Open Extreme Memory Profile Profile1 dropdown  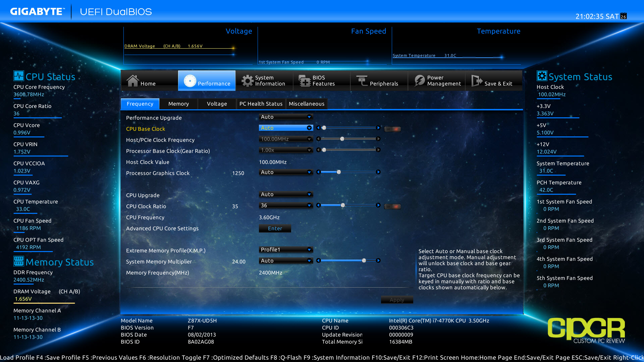(286, 249)
